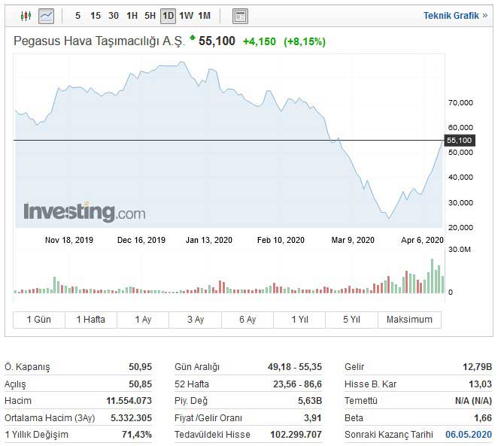Click the Ortalama Hacim value 5.332.305
This screenshot has height=446, width=504.
pos(131,417)
